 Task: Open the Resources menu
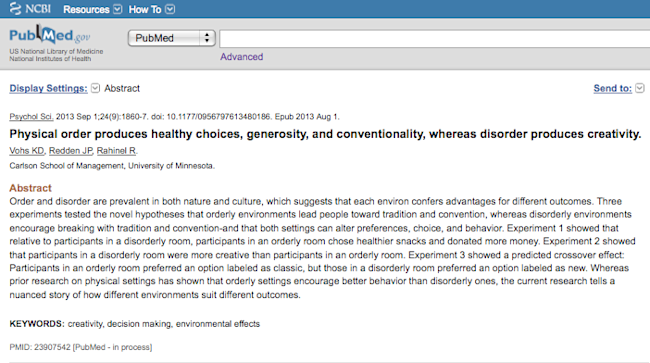pyautogui.click(x=86, y=10)
